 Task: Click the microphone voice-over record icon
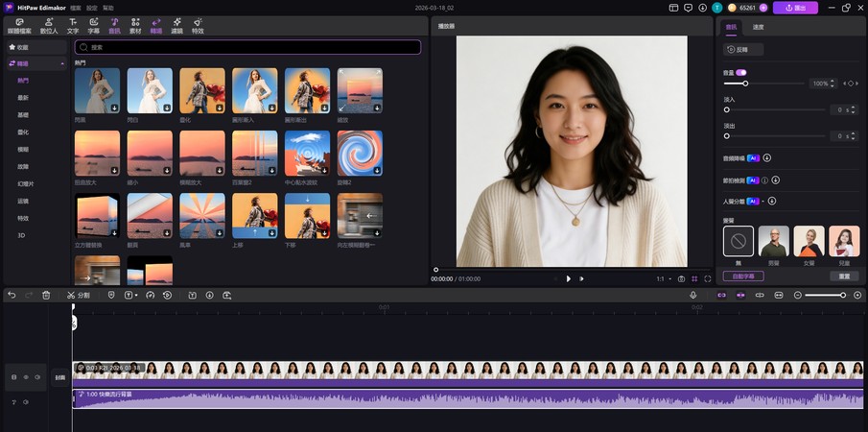pos(693,295)
